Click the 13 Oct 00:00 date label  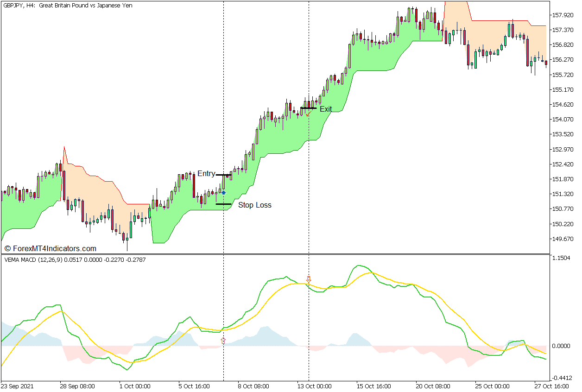click(314, 386)
